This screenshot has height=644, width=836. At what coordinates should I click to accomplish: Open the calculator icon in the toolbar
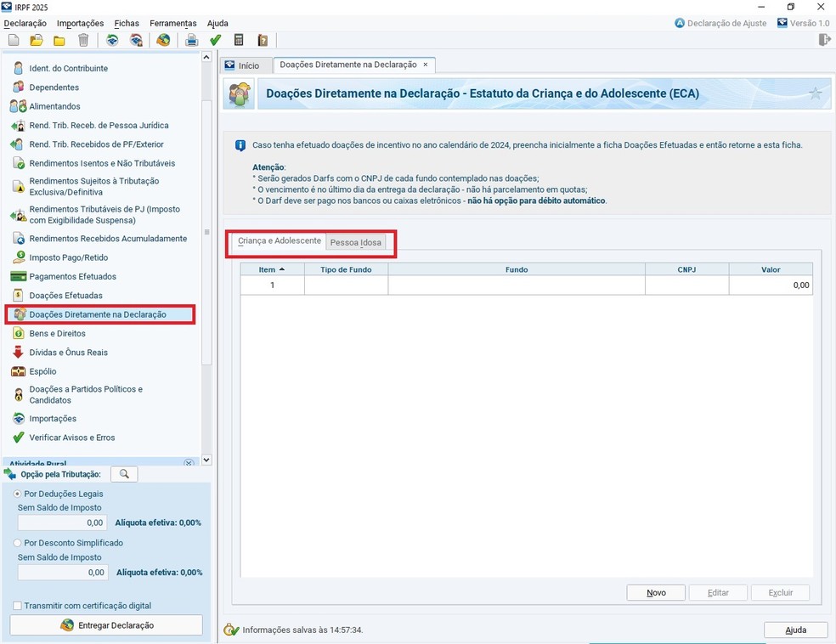pos(239,40)
